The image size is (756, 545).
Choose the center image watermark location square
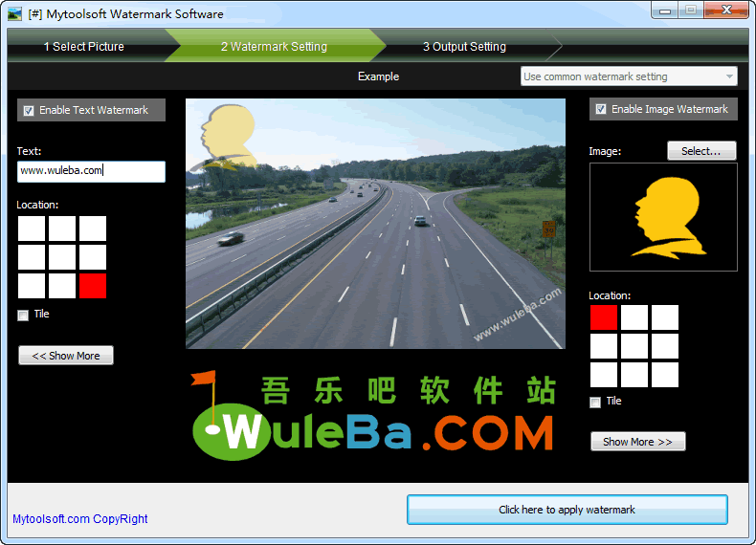click(x=634, y=346)
